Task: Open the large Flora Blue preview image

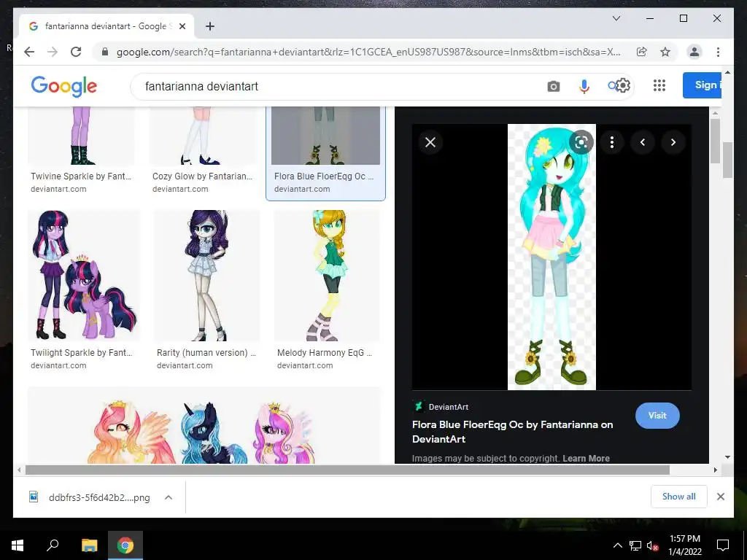Action: [551, 257]
